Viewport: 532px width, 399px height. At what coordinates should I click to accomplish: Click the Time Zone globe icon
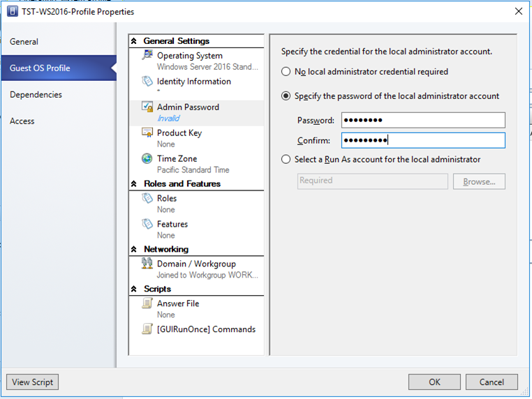pyautogui.click(x=147, y=158)
